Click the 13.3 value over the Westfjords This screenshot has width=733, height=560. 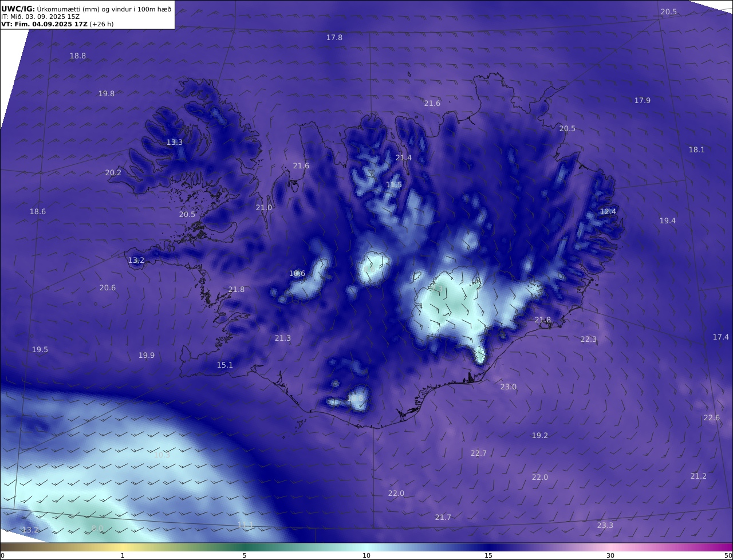point(175,143)
